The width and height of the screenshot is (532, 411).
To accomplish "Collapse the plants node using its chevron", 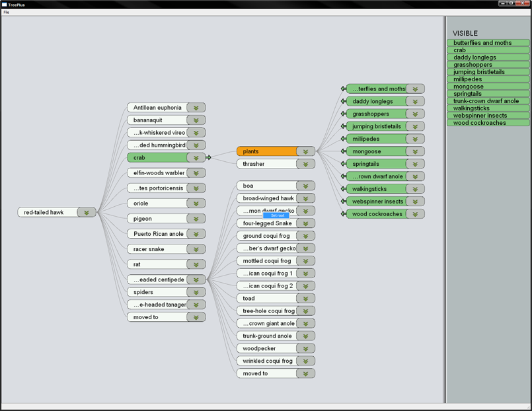I will (305, 151).
